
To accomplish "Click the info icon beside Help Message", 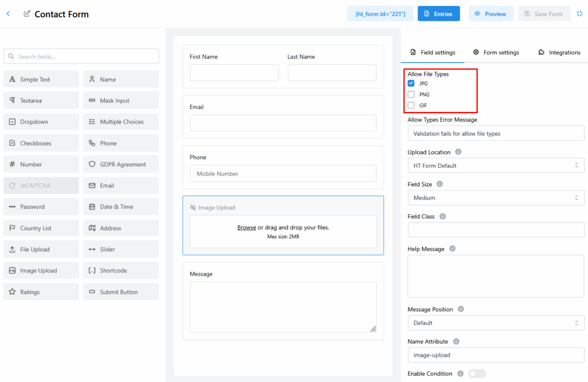I will [x=452, y=249].
